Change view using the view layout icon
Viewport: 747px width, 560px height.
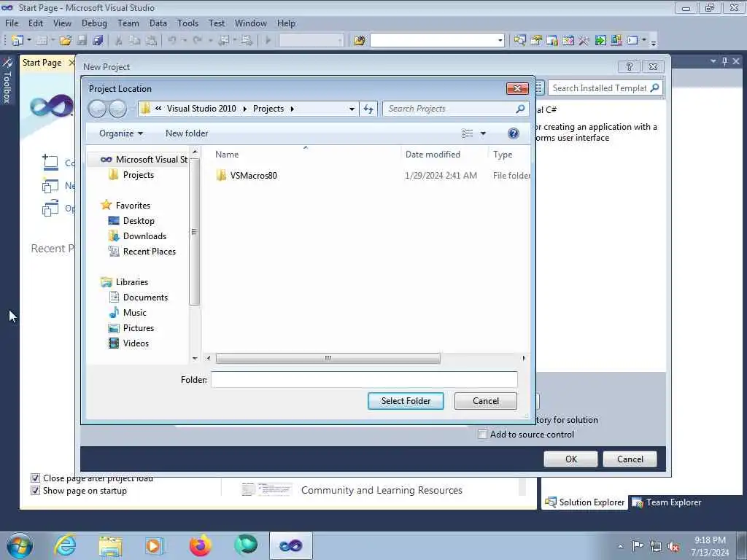[468, 133]
